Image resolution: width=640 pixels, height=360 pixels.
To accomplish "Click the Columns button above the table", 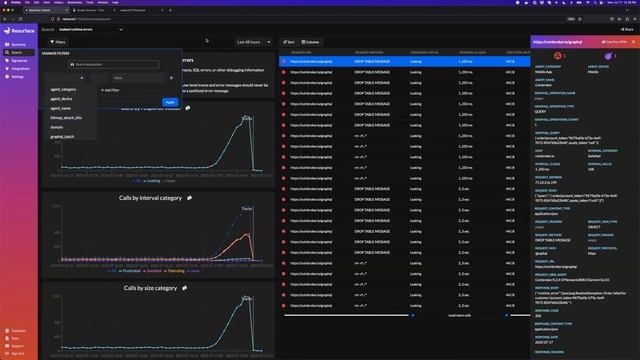I will pos(310,42).
